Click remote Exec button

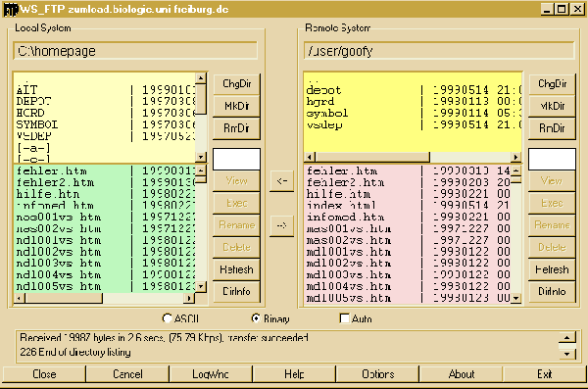point(552,203)
